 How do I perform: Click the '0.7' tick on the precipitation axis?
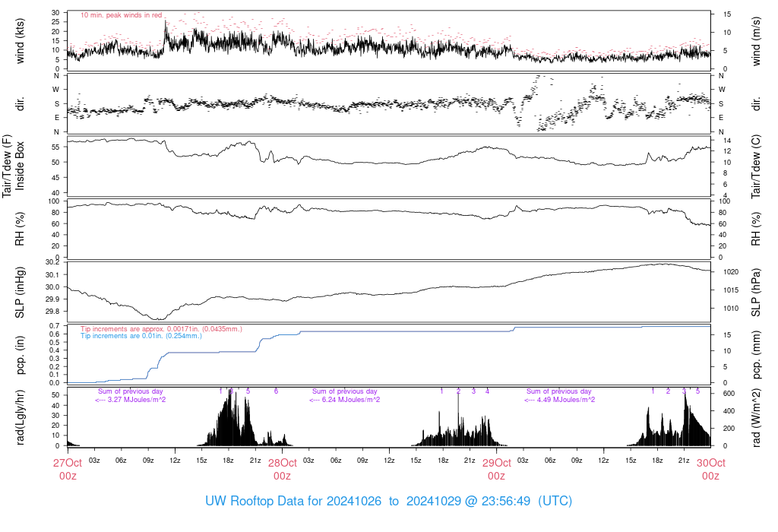(x=55, y=326)
